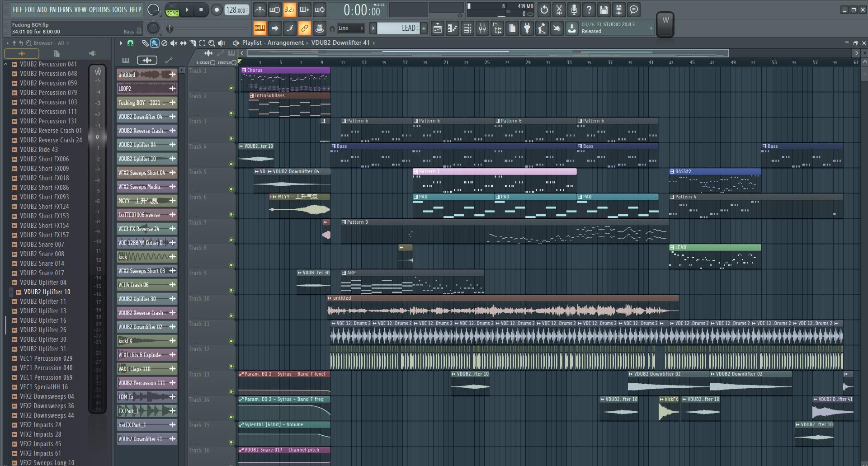Select the Draw pencil tool in playlist
868x466 pixels.
(145, 43)
